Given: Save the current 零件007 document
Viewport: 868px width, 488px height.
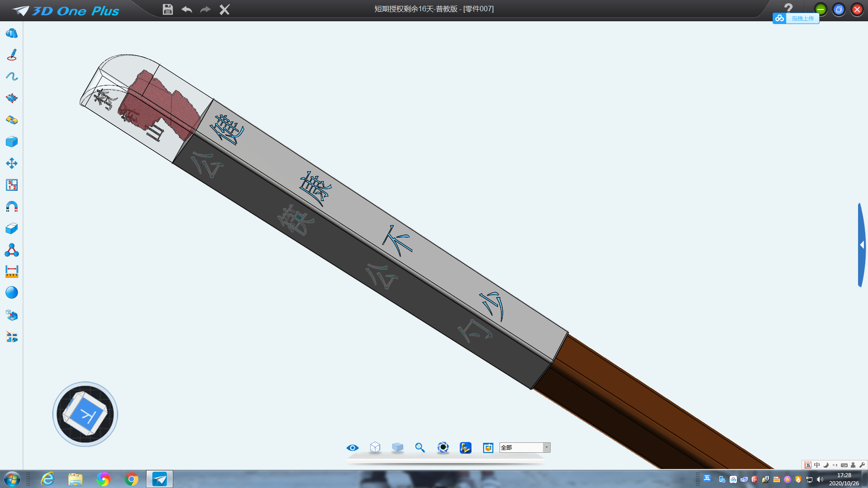Looking at the screenshot, I should 167,9.
